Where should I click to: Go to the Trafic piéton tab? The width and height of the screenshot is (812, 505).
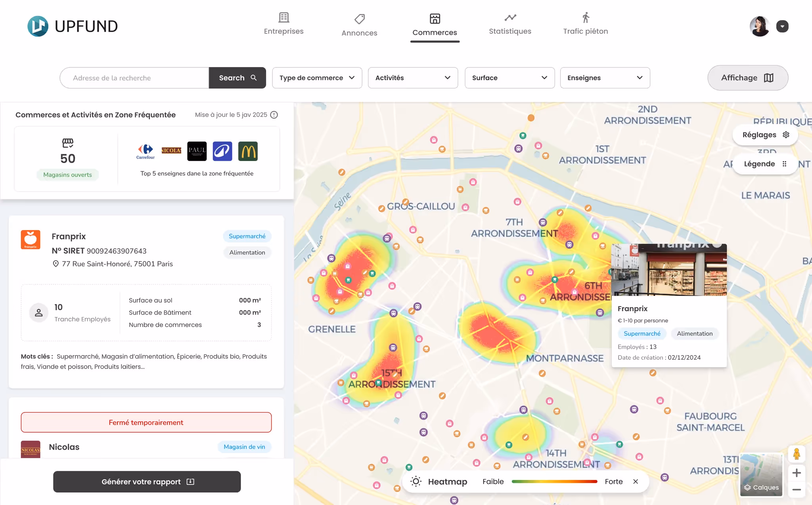click(585, 25)
